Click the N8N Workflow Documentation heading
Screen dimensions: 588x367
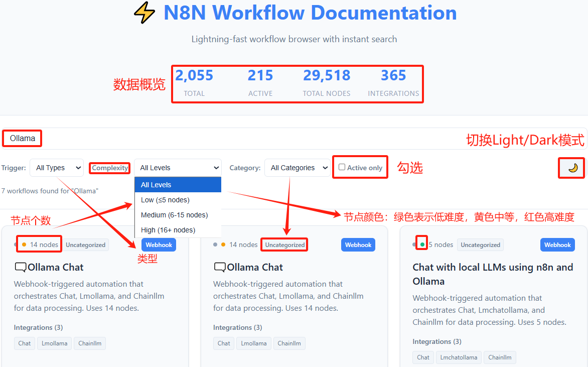310,13
